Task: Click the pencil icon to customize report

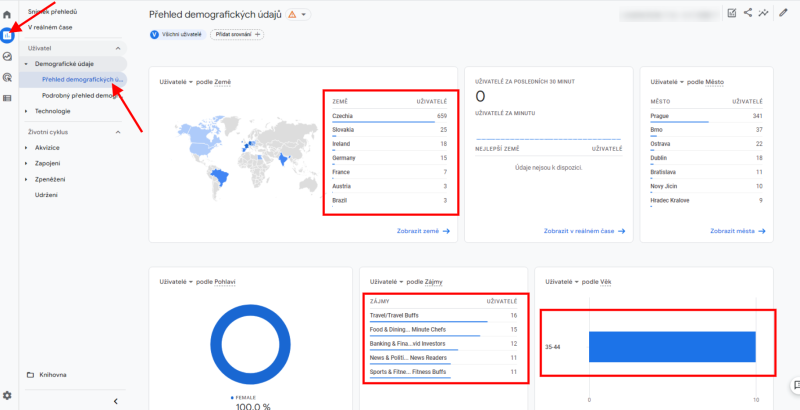Action: 785,14
